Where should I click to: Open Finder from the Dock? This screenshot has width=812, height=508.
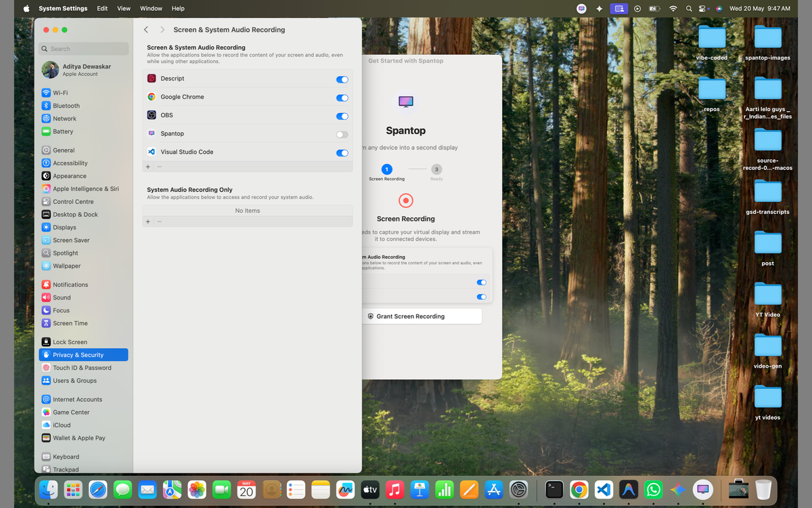(48, 489)
